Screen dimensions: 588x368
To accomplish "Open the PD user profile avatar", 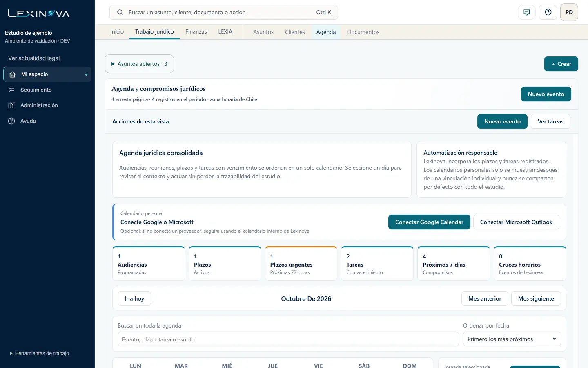I will click(x=569, y=12).
